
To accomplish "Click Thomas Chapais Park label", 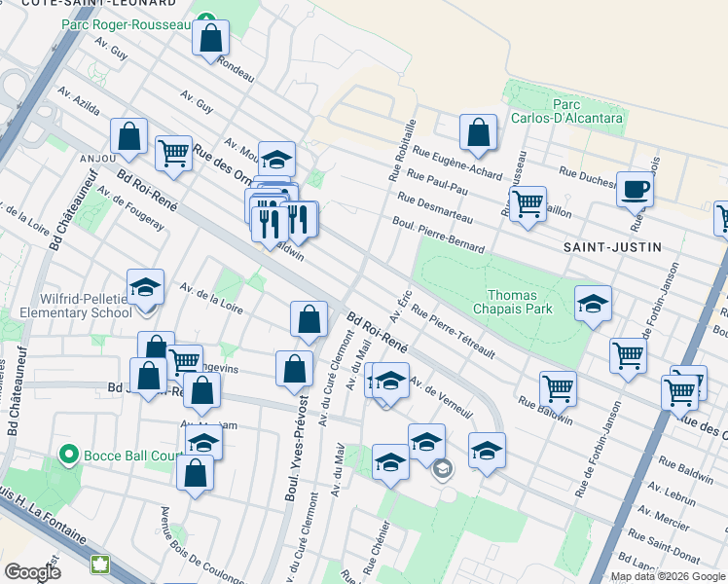I will coord(513,302).
